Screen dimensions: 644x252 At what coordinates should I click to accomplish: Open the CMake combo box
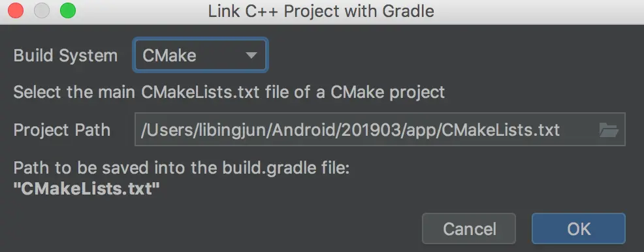[201, 55]
